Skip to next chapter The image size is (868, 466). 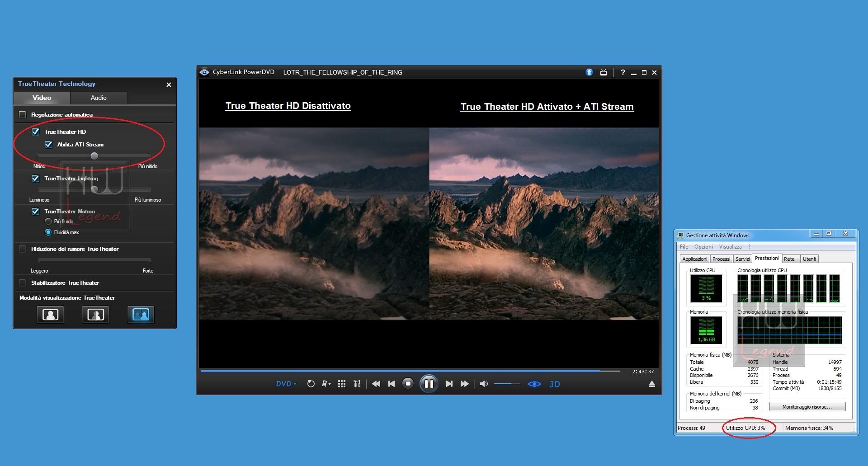[x=449, y=384]
